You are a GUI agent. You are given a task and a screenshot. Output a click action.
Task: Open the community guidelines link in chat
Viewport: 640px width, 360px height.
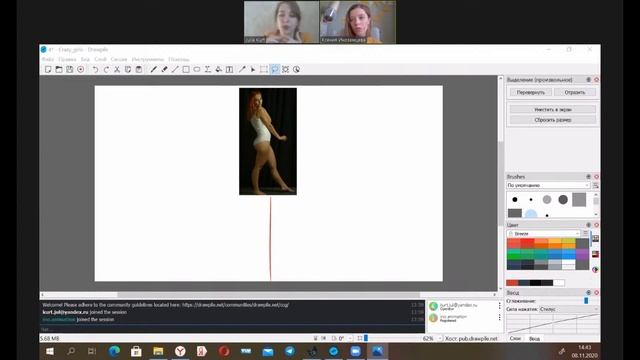tap(236, 305)
